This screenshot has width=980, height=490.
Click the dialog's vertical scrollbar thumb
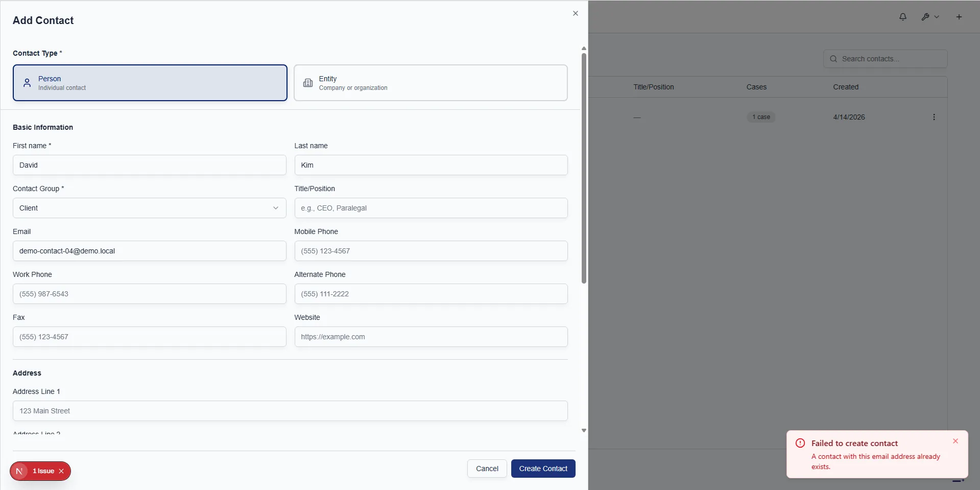tap(584, 168)
